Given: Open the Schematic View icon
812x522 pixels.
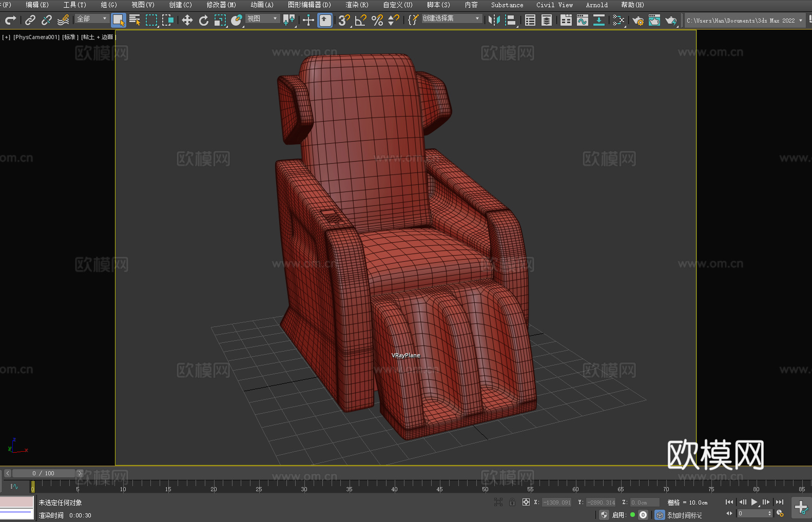Looking at the screenshot, I should [598, 20].
